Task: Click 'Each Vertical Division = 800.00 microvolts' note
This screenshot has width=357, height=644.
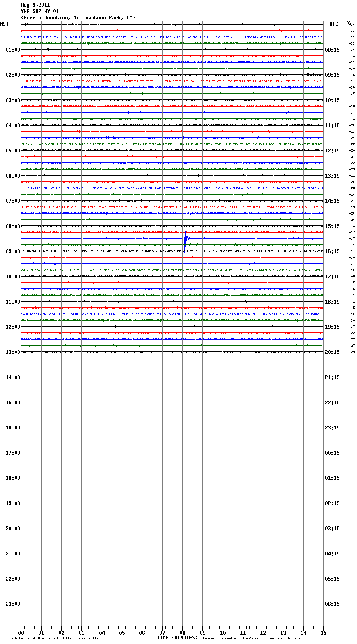Action: pyautogui.click(x=53, y=638)
